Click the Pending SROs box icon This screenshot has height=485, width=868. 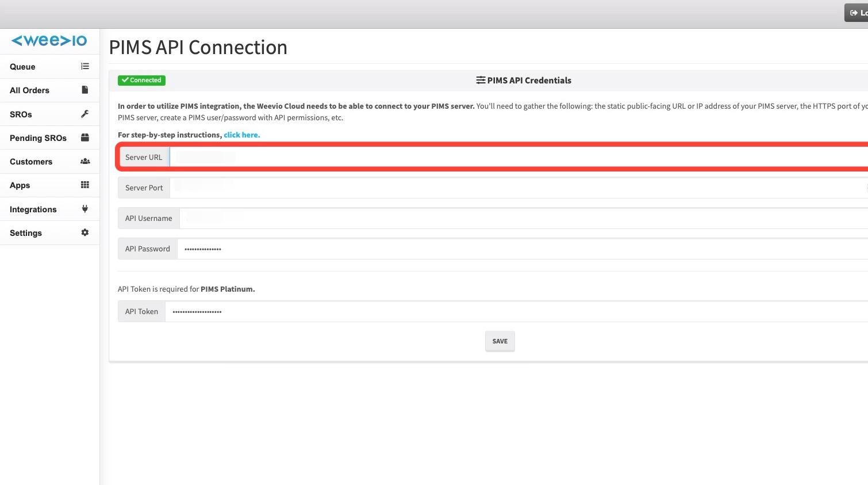[85, 138]
